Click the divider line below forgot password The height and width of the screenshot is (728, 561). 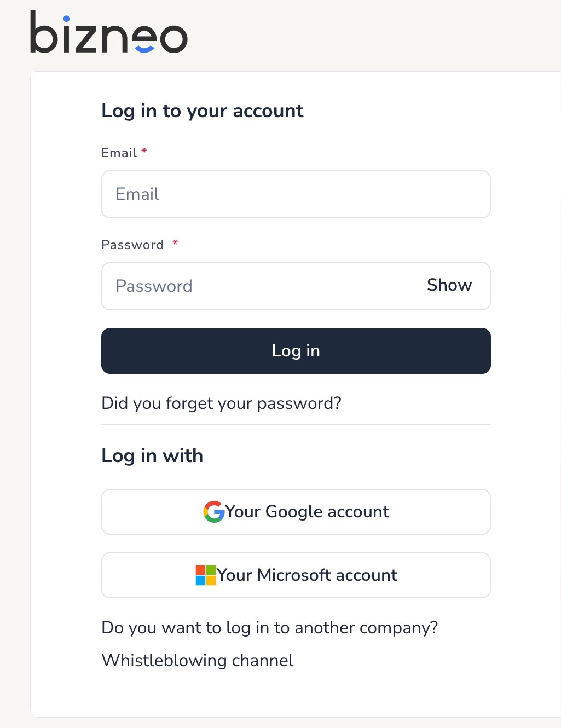(296, 425)
